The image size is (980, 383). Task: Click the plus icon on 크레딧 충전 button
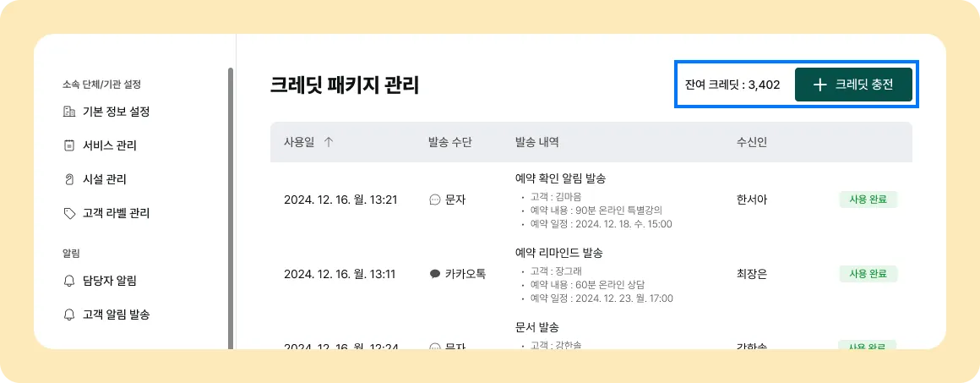point(820,85)
